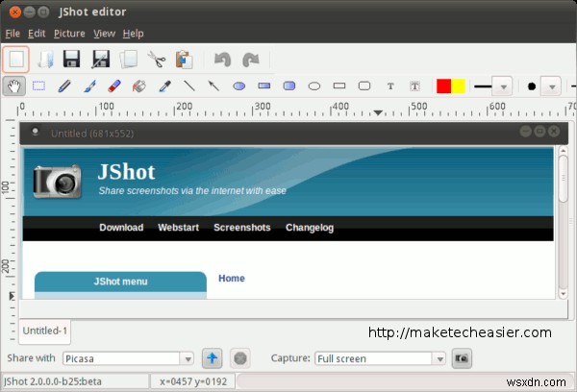The image size is (577, 392).
Task: Select the outline ellipse tool
Action: point(314,86)
